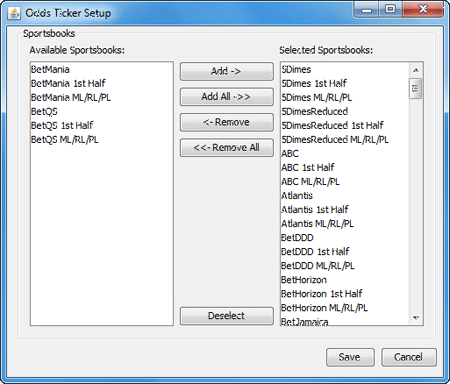Select BetJamaica at the list bottom

pyautogui.click(x=345, y=320)
